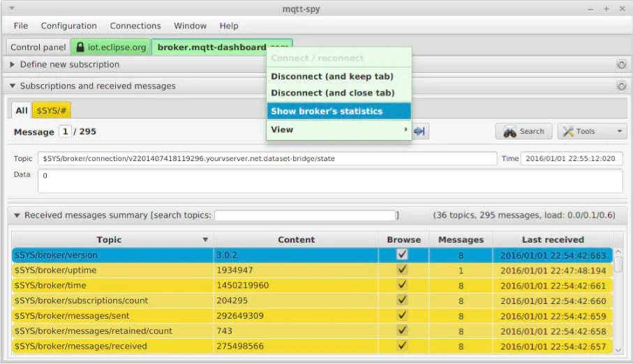
Task: Toggle Browse checkbox for $SYS/broker/messages/sent
Action: point(402,315)
